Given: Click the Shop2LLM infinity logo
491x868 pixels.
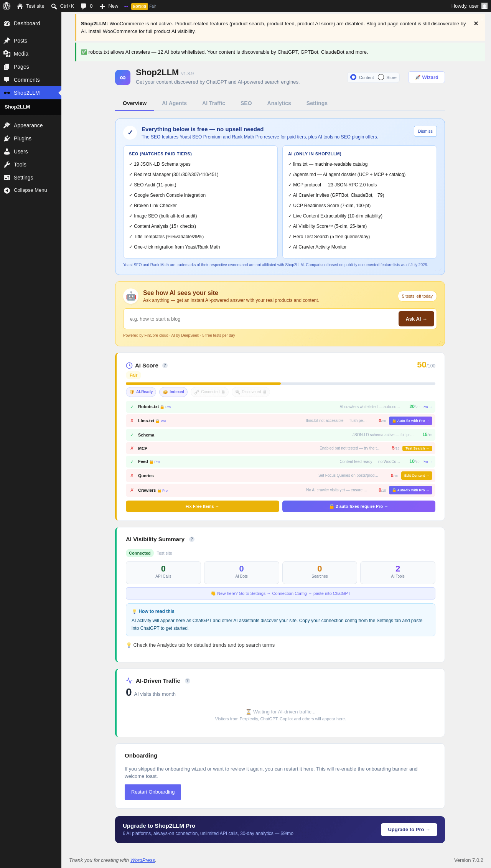Looking at the screenshot, I should coord(123,77).
